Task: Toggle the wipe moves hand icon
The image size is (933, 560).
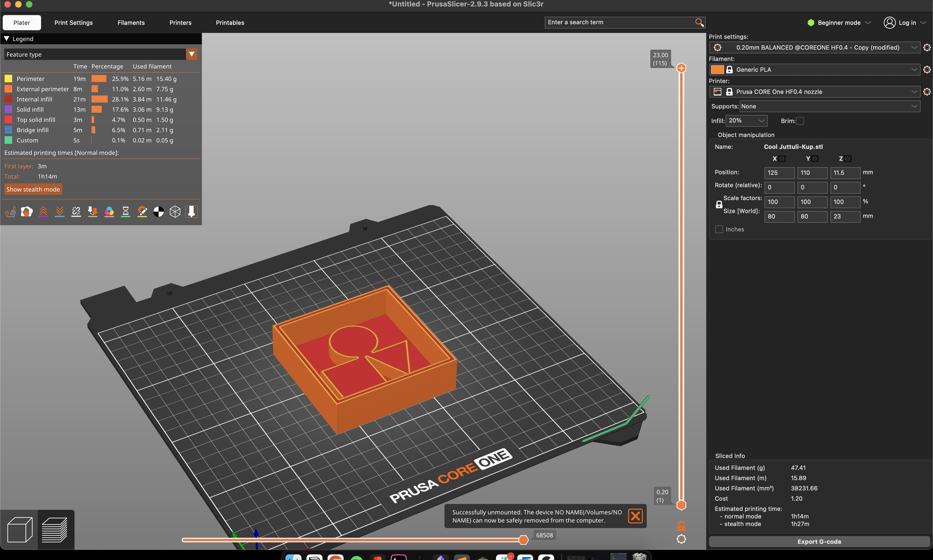Action: [x=27, y=212]
